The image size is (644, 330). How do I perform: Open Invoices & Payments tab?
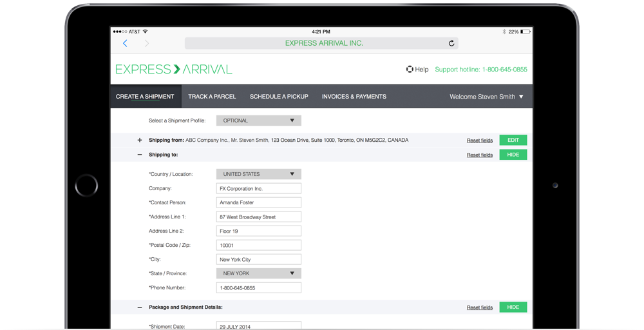click(x=354, y=97)
